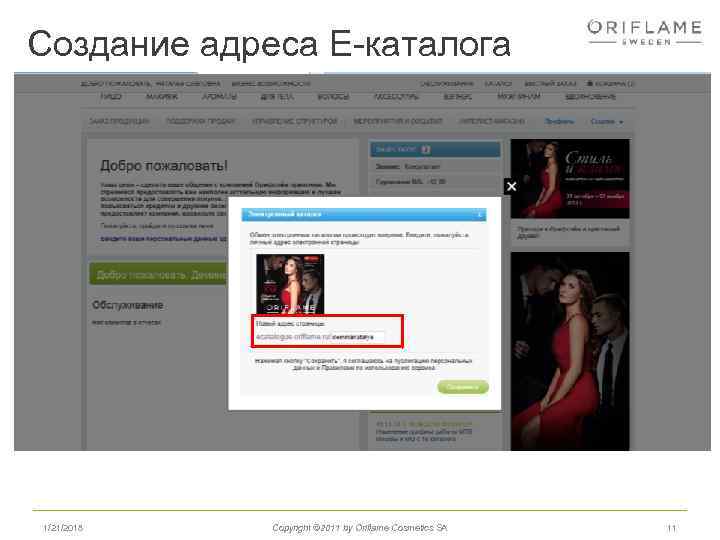720x540 pixels.
Task: Close the popup with the white X
Action: pyautogui.click(x=511, y=186)
